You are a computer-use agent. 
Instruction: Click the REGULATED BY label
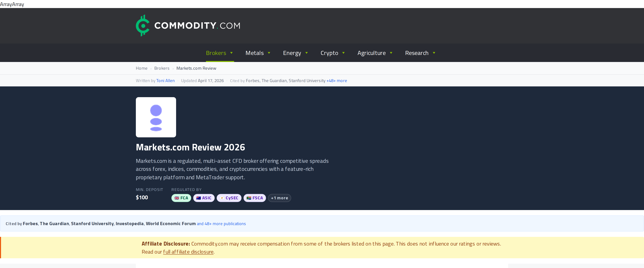click(186, 190)
